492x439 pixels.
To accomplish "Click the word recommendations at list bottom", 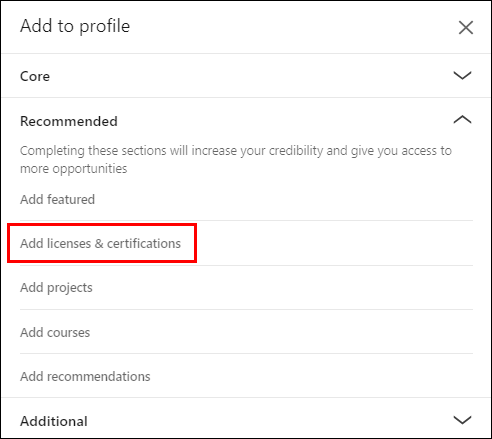I will (x=99, y=376).
